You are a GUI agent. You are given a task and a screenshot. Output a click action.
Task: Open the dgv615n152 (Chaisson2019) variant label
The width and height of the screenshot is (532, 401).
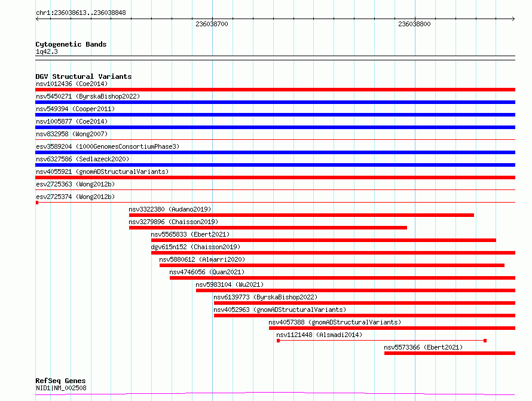195,247
